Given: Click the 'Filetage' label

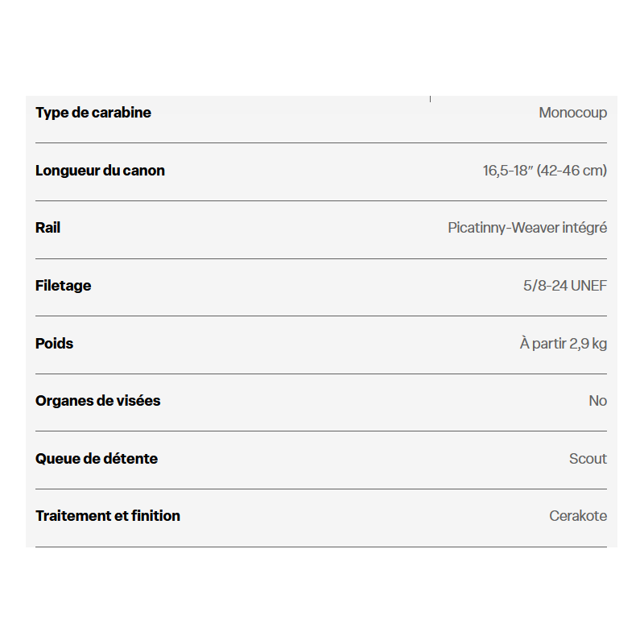Looking at the screenshot, I should [x=64, y=286].
